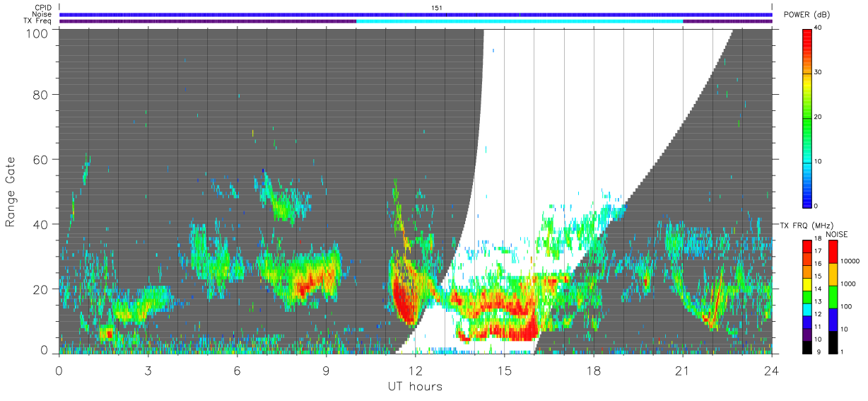Click the 3 tick on the UT hours axis

point(148,371)
